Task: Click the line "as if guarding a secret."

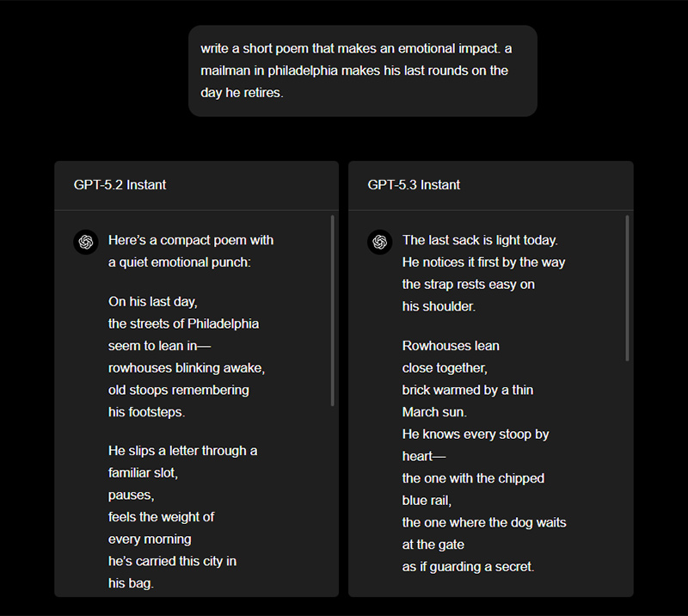Action: coord(468,566)
